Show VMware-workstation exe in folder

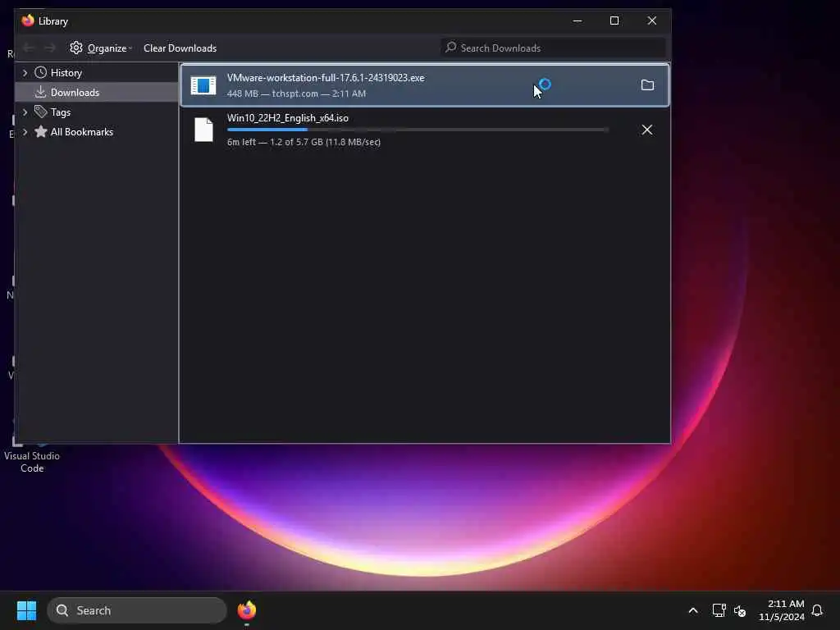tap(647, 85)
